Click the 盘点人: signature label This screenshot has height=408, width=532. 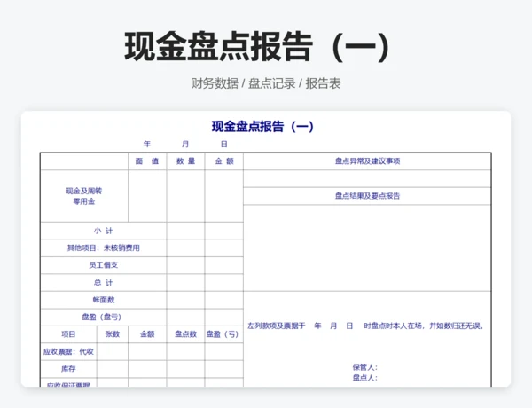(364, 378)
